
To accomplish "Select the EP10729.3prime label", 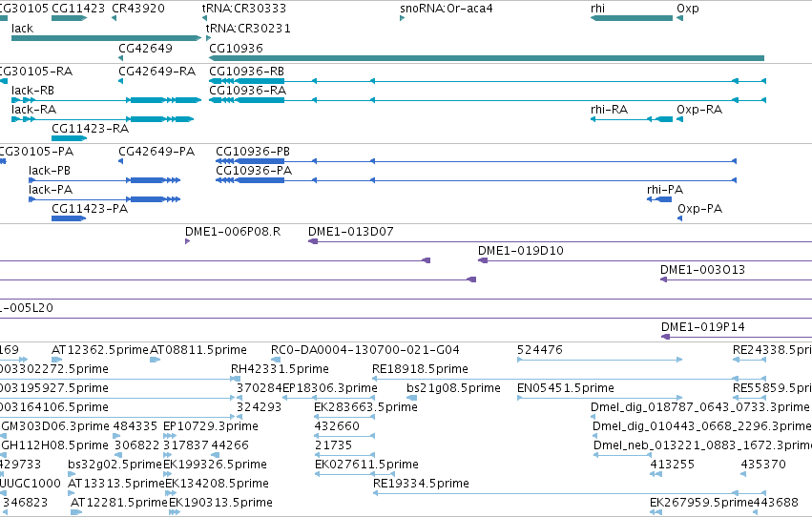I will 211,426.
